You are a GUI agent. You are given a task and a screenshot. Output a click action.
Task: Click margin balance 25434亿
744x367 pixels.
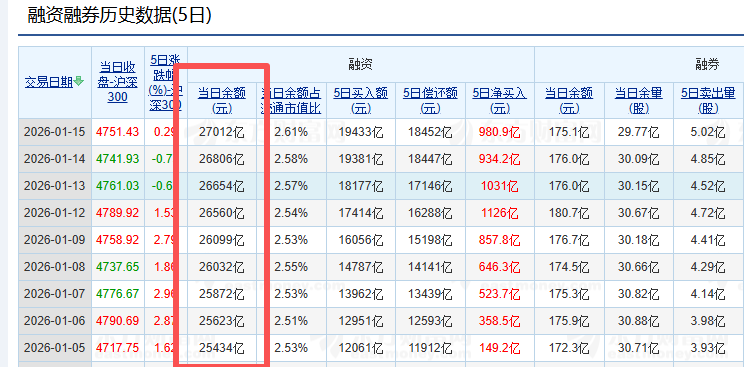point(222,348)
